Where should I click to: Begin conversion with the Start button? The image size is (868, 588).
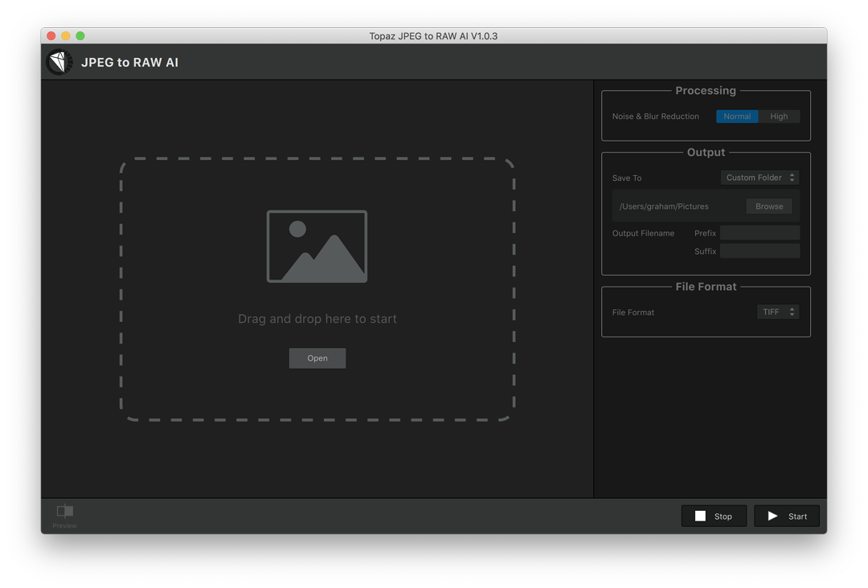[787, 516]
